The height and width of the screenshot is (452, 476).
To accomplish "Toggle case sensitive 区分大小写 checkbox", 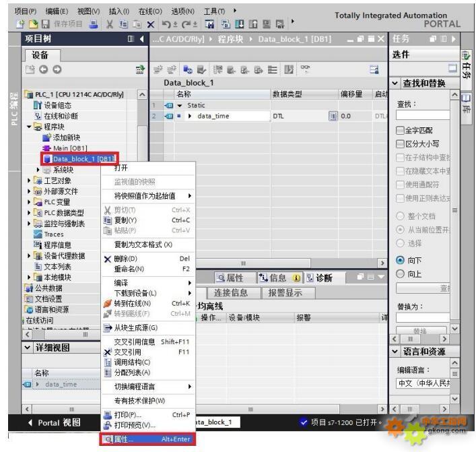I will (x=400, y=144).
